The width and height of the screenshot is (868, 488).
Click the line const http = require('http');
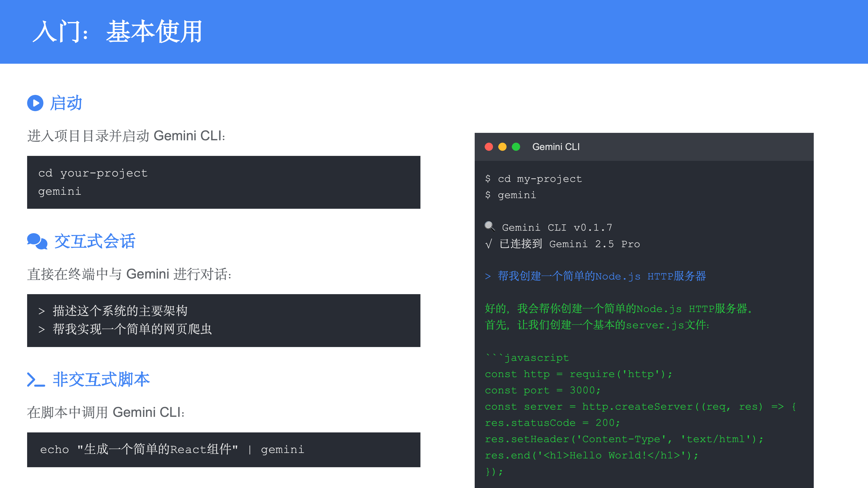(579, 374)
